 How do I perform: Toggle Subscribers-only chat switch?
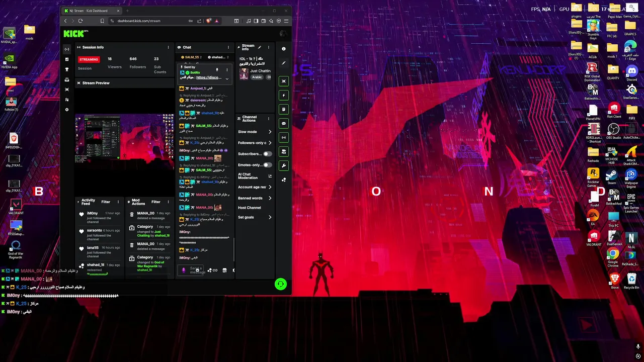point(267,154)
